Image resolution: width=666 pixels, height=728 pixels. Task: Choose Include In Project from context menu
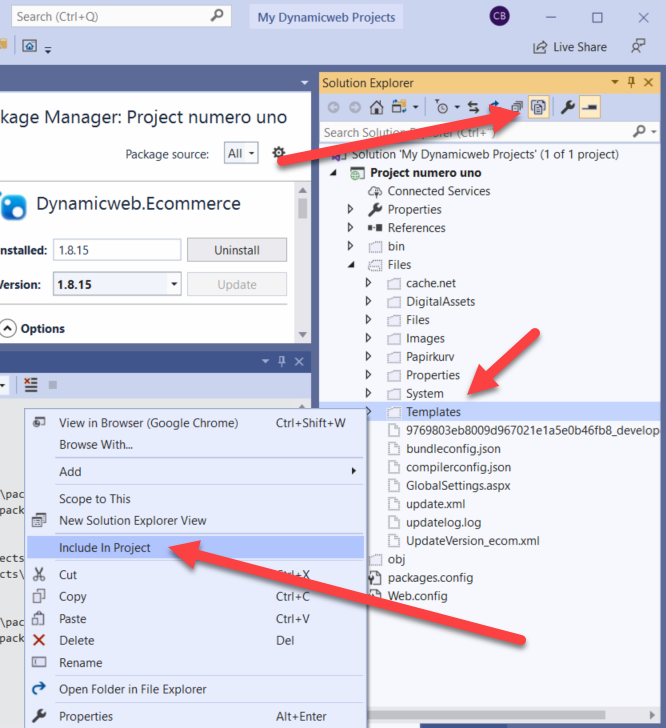point(105,547)
